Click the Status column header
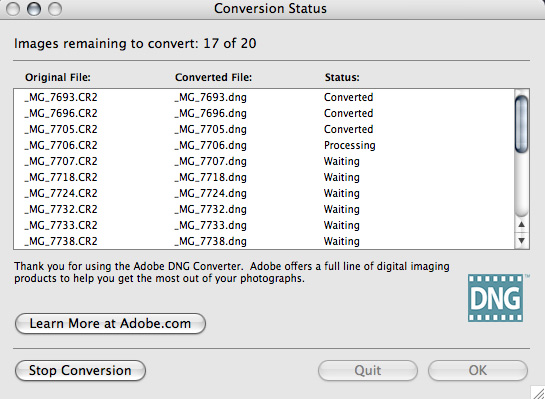Viewport: 545px width, 399px height. pyautogui.click(x=342, y=77)
